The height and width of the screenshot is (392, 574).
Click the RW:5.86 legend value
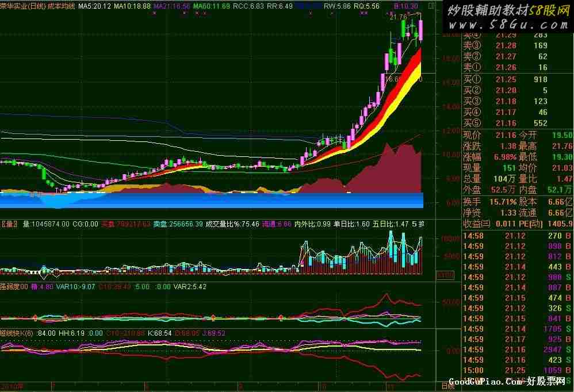click(x=337, y=6)
